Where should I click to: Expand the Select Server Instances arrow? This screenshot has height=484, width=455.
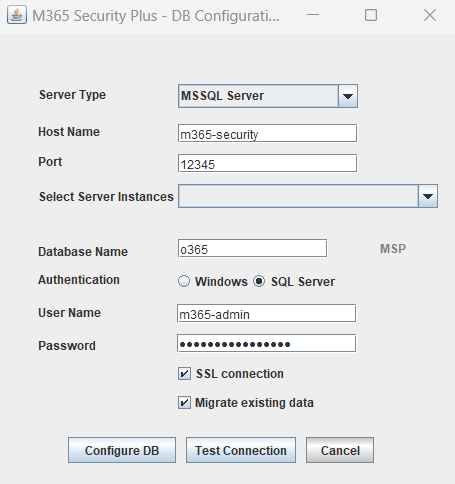click(x=428, y=196)
